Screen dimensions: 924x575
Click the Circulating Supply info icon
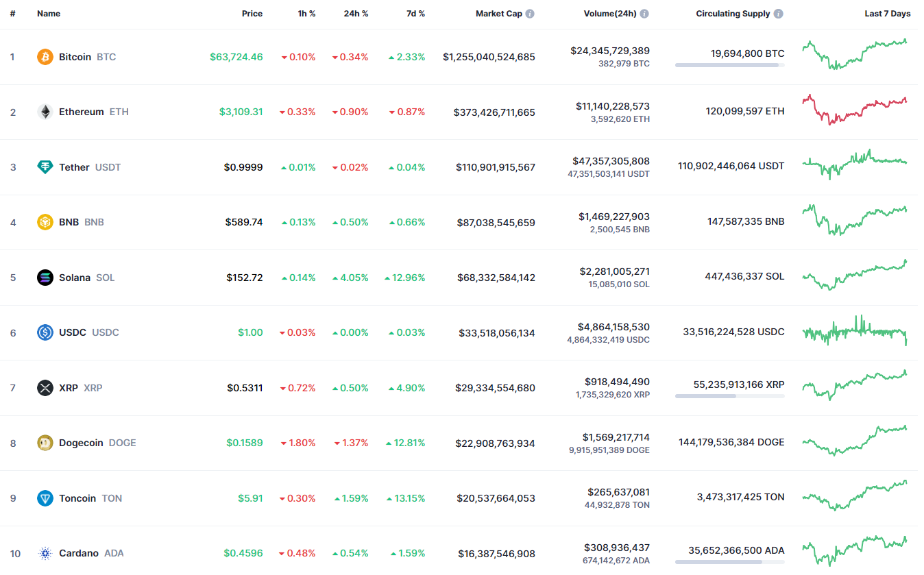pos(779,14)
